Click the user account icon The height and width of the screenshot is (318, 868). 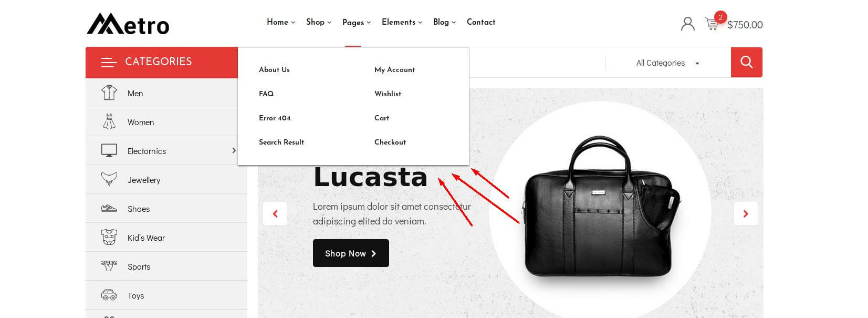687,24
